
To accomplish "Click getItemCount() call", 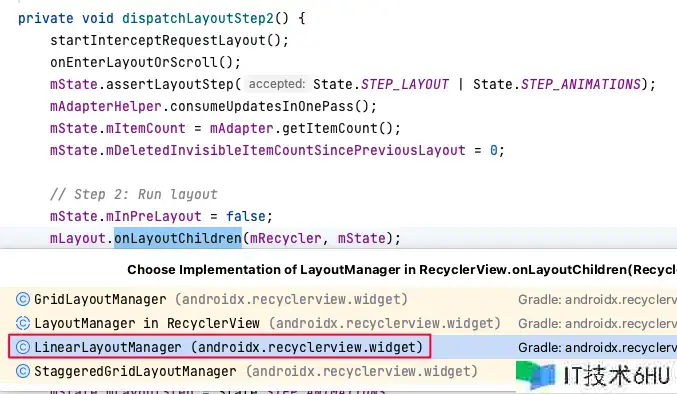I will [341, 128].
